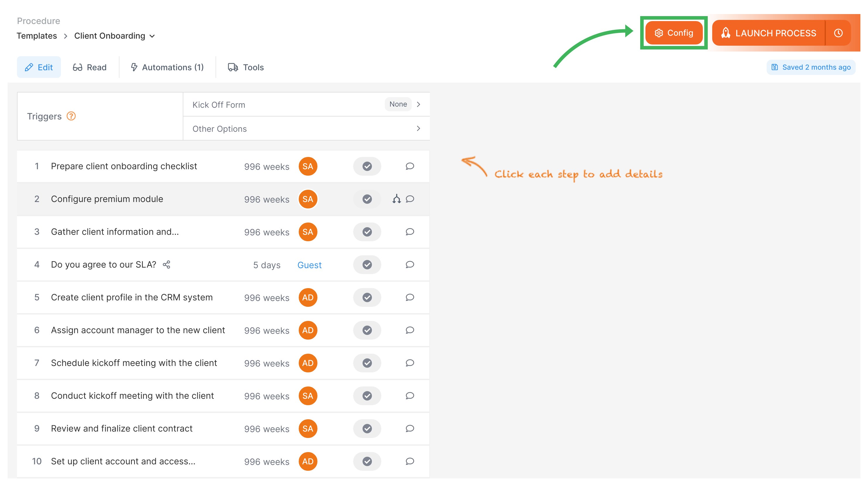Open comments for Set up client account step

[410, 461]
